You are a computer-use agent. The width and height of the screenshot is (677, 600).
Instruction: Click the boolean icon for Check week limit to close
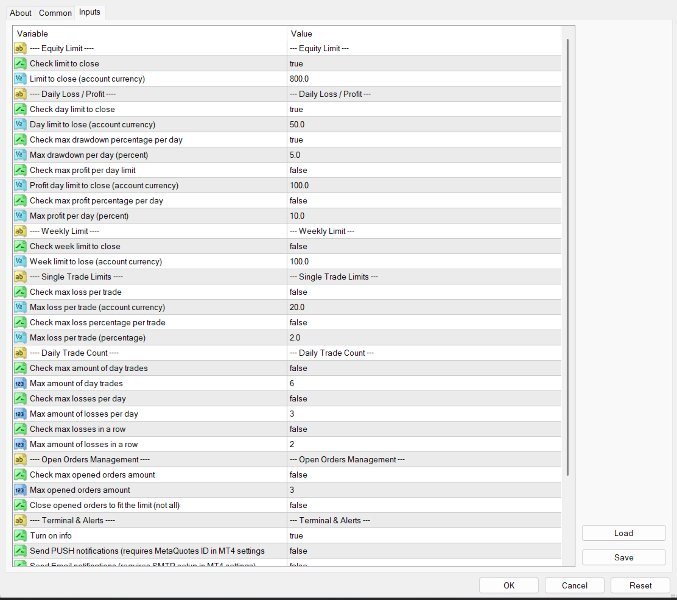(20, 246)
